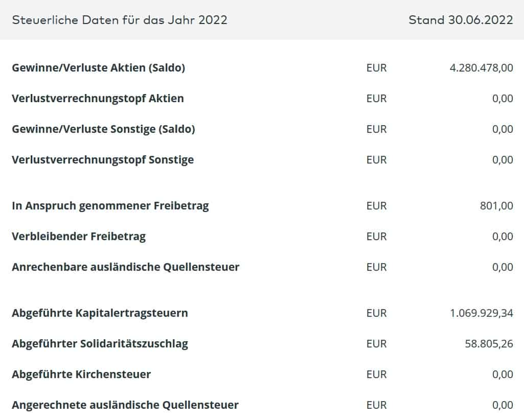Click the "Abgeführte Kirchensteuer" label
Viewport: 524px width, 420px height.
point(81,374)
